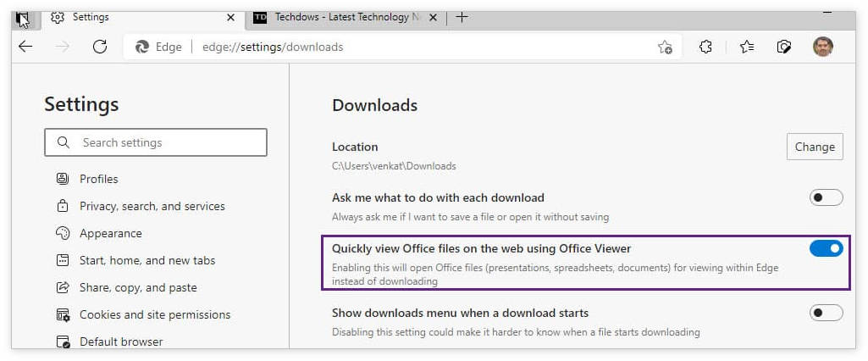
Task: Open a new tab with the plus icon
Action: point(462,17)
